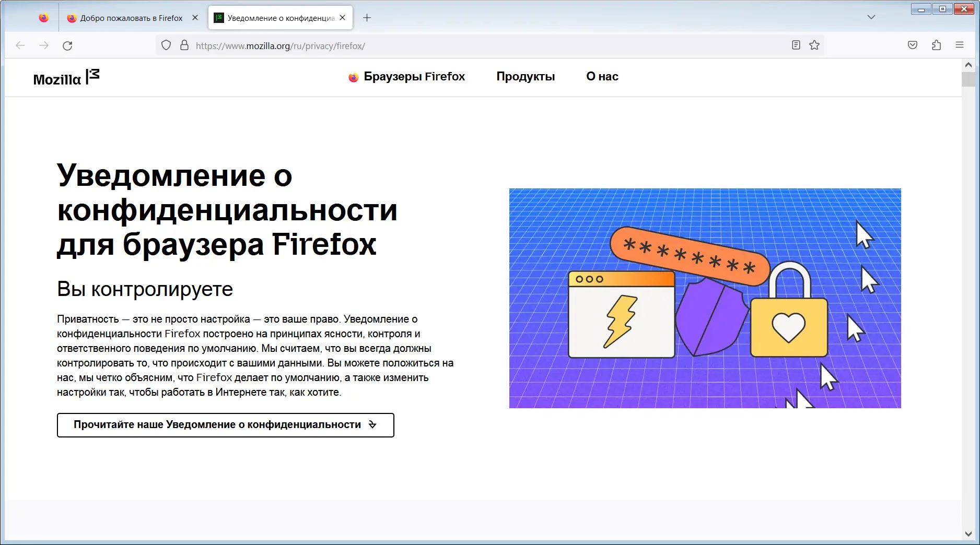Click the scrollbar up arrow
This screenshot has width=980, height=545.
(969, 65)
